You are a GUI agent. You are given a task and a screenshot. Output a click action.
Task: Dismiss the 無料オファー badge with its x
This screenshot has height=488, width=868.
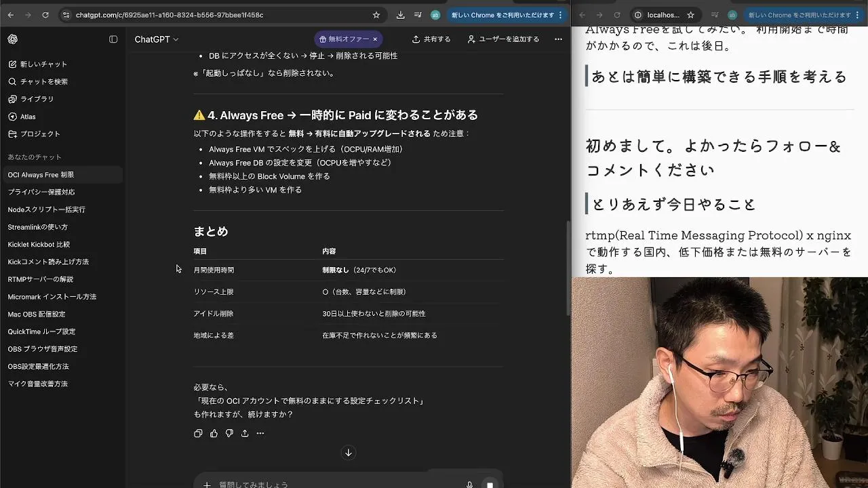[x=375, y=39]
